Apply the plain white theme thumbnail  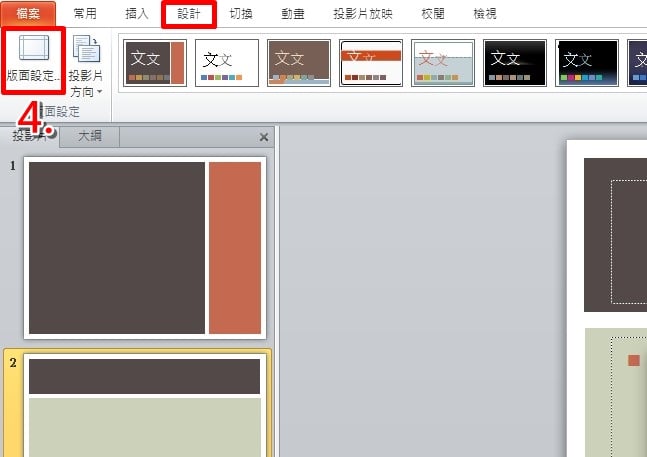227,63
